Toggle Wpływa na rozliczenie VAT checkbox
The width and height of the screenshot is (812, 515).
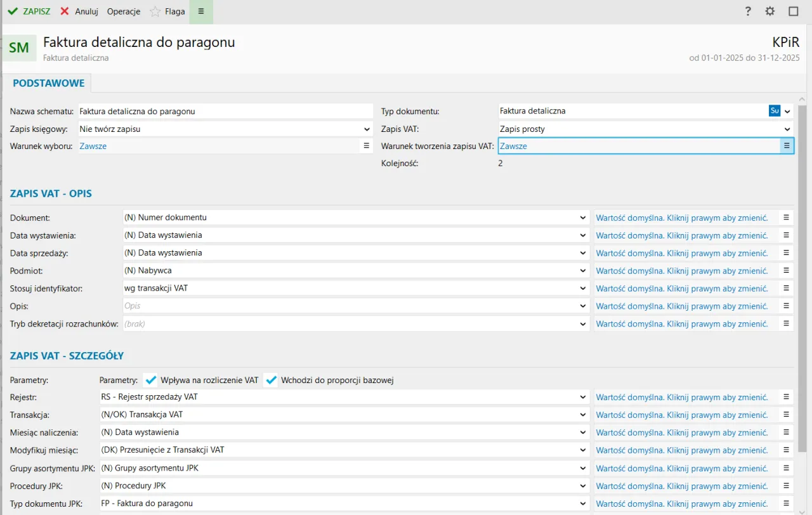point(151,381)
